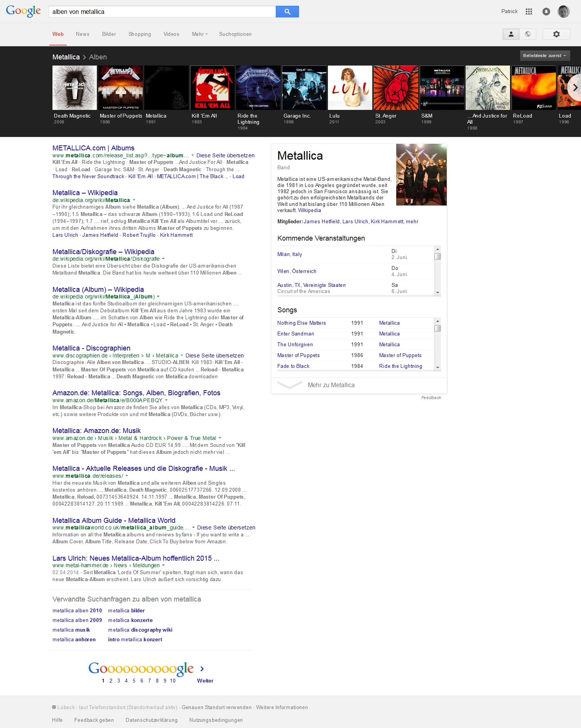
Task: Click the Weiter pagination link
Action: [205, 681]
